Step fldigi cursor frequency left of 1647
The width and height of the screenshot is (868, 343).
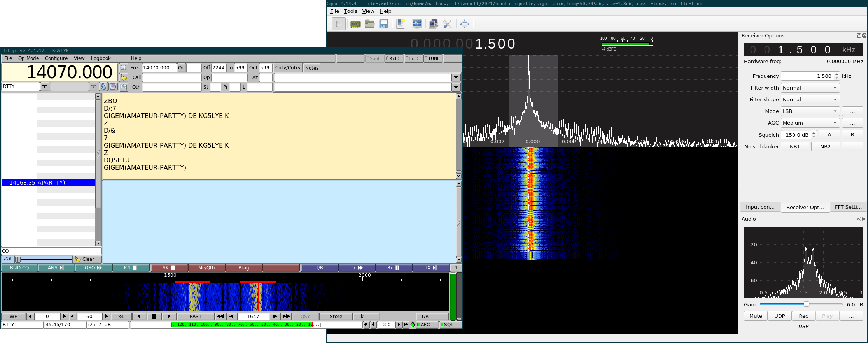click(x=232, y=317)
